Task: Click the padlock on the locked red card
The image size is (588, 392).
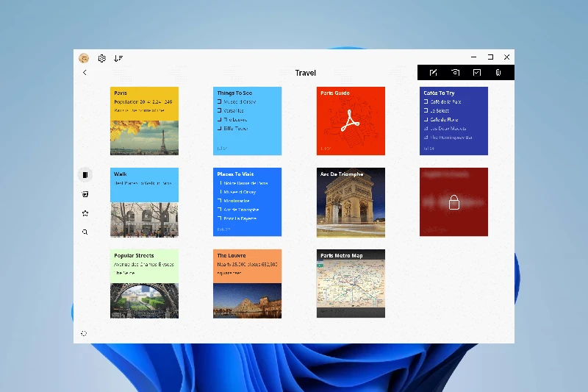Action: [454, 202]
